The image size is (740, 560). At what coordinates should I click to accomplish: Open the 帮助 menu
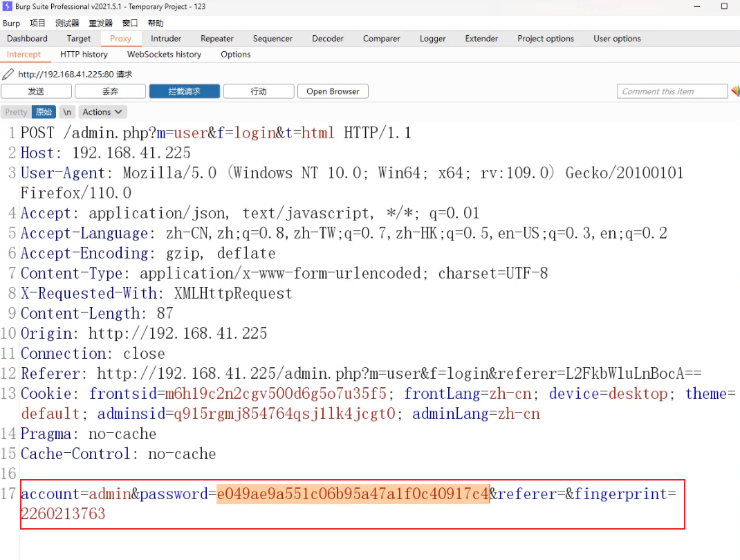pos(156,23)
